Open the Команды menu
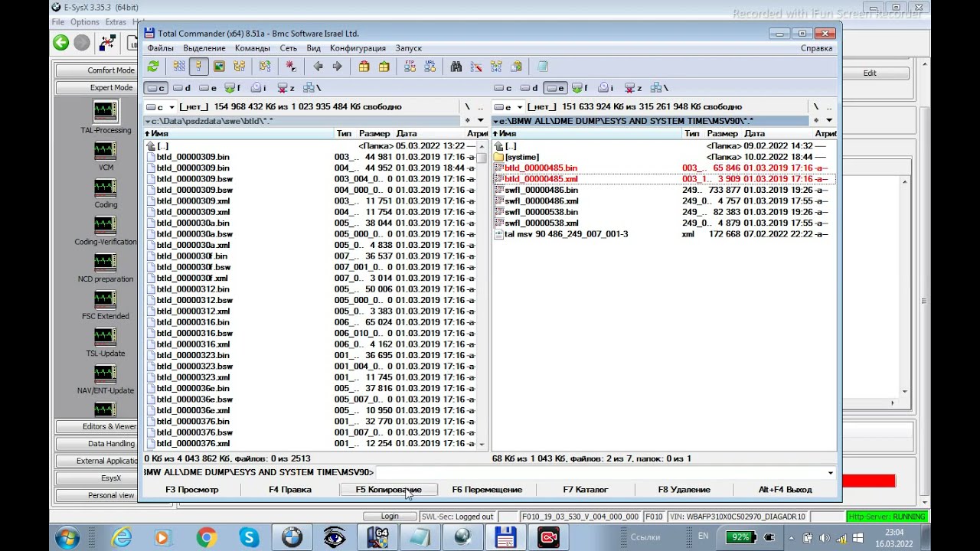Screen dimensions: 980x551 (x=253, y=48)
